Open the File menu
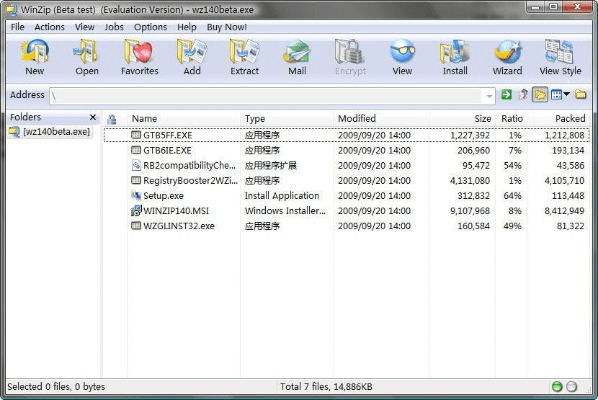This screenshot has height=400, width=598. (x=18, y=27)
